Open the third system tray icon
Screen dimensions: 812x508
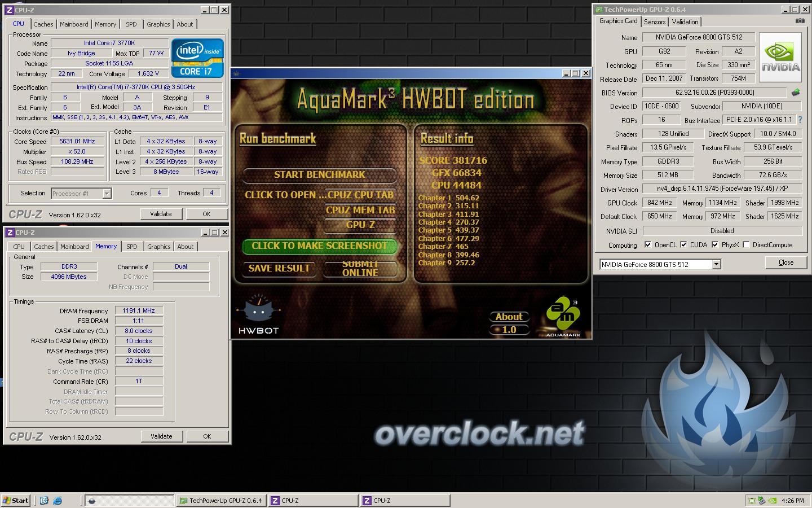[x=772, y=500]
